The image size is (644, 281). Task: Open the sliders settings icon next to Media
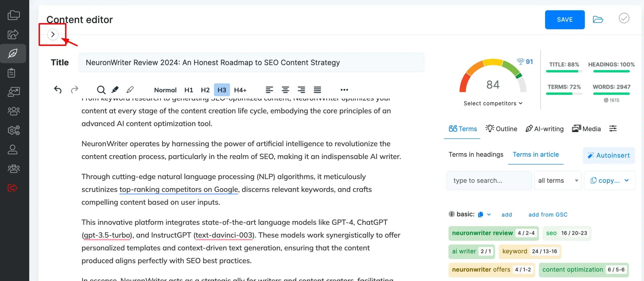pyautogui.click(x=613, y=129)
